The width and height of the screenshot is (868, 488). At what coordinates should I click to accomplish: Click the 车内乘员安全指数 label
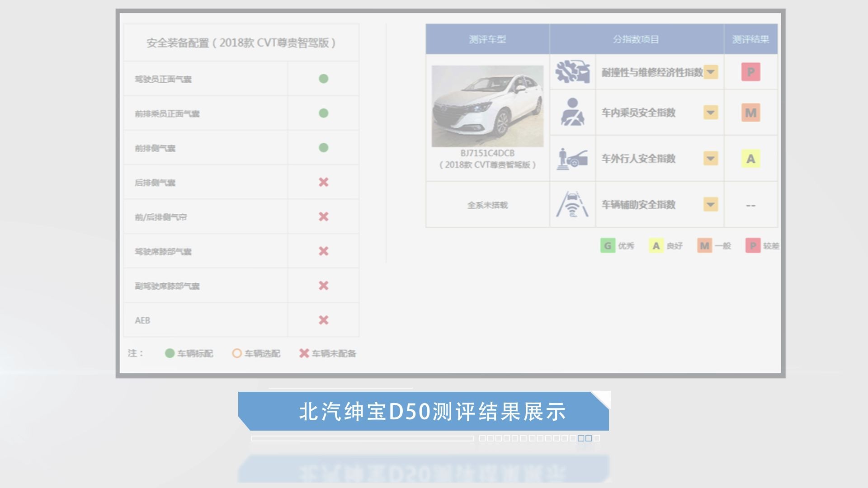click(638, 113)
